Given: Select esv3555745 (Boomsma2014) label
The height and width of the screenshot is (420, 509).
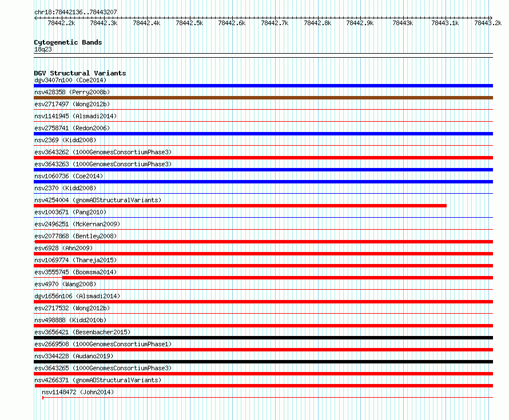Looking at the screenshot, I should [75, 272].
